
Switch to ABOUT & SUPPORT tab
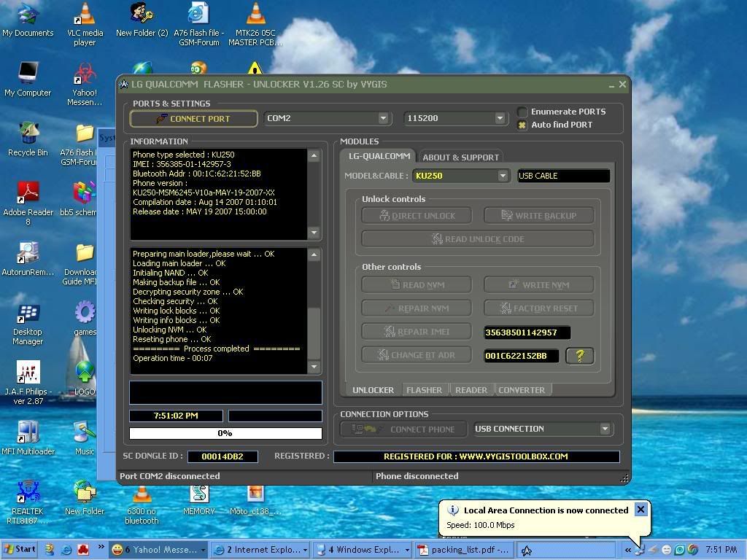click(x=461, y=157)
